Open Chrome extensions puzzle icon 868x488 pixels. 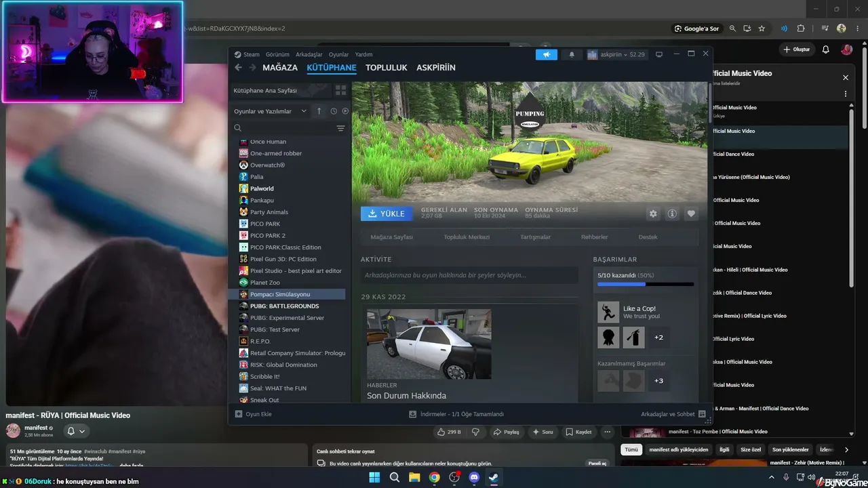[x=801, y=28]
